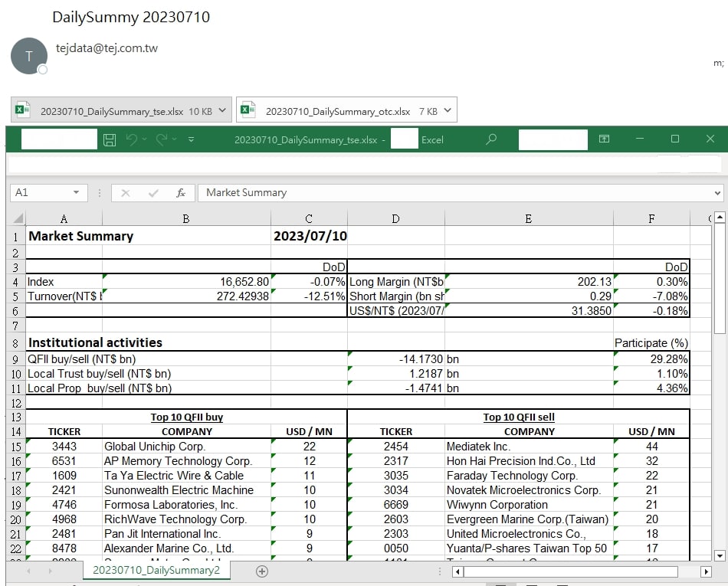Click the Ribbon Display Options icon
728x586 pixels.
pyautogui.click(x=604, y=139)
